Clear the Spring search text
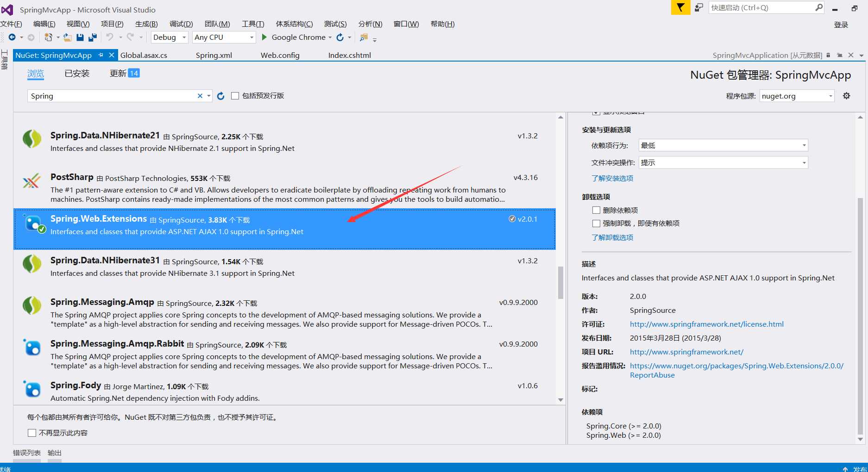 pyautogui.click(x=200, y=96)
